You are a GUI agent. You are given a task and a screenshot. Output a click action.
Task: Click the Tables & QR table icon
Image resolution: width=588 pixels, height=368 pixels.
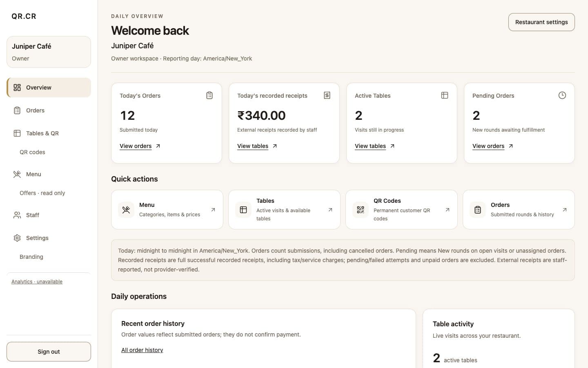point(17,133)
